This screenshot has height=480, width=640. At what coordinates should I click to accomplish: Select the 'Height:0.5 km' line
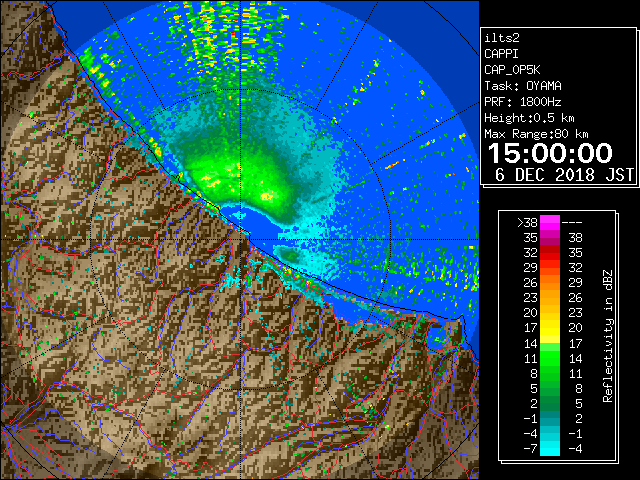529,118
